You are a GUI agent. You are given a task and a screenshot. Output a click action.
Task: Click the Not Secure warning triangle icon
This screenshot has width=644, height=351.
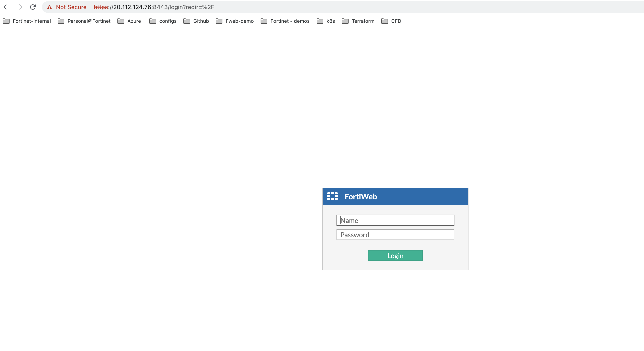(50, 7)
